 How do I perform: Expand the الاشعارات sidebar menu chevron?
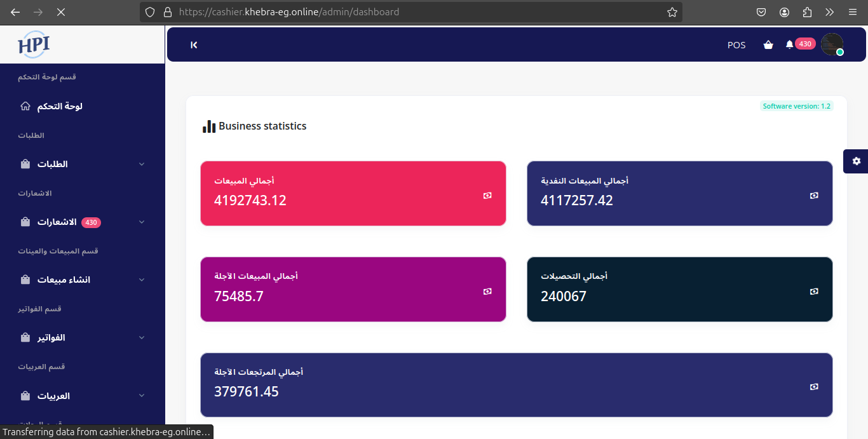[x=142, y=222]
